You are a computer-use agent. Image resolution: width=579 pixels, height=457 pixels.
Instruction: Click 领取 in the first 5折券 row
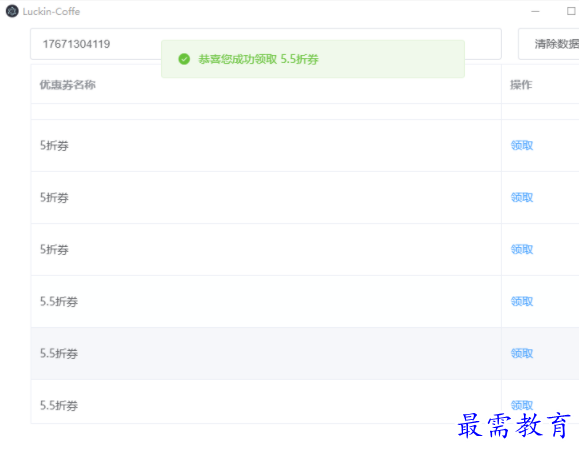coord(522,145)
